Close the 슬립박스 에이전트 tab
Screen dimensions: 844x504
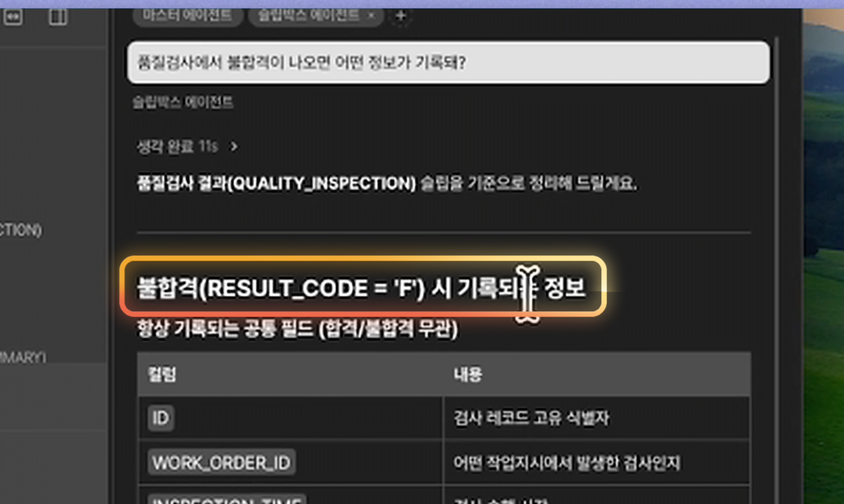[371, 16]
